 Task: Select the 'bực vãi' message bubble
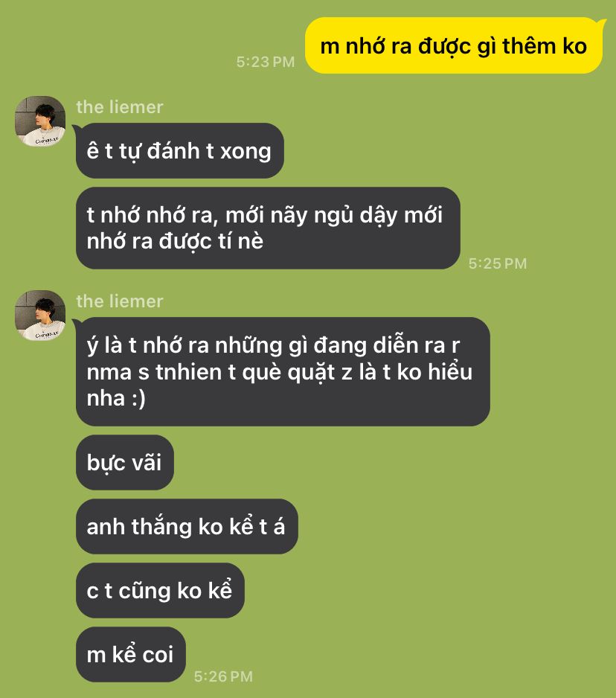pyautogui.click(x=125, y=462)
